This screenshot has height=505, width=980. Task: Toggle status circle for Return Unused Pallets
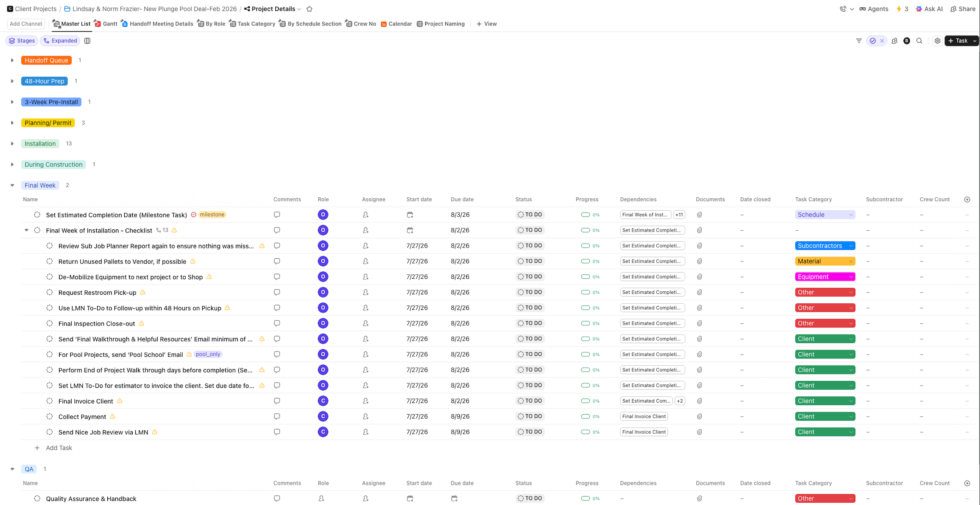[50, 261]
